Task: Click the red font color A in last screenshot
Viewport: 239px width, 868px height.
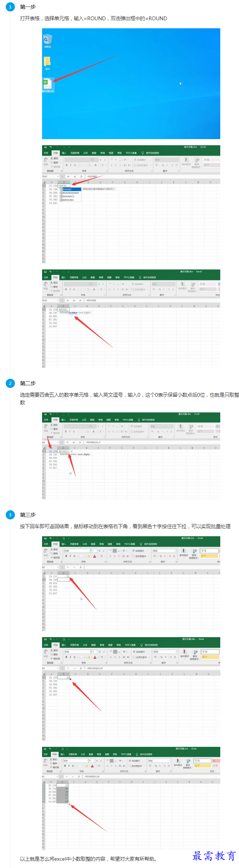Action: [92, 766]
